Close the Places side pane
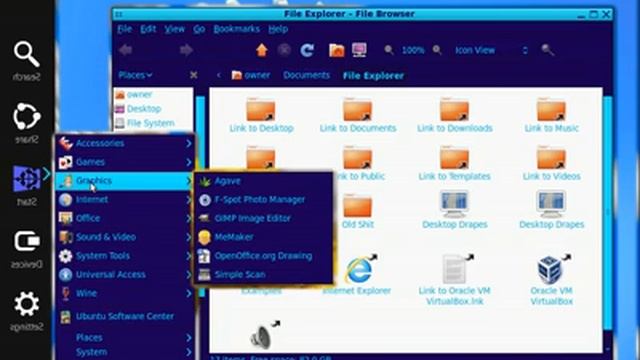Image resolution: width=640 pixels, height=360 pixels. click(193, 75)
